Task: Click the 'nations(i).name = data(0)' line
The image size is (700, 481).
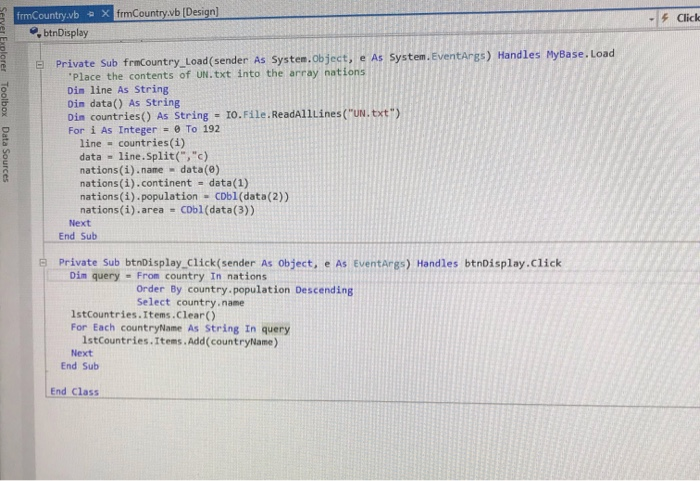Action: 150,170
